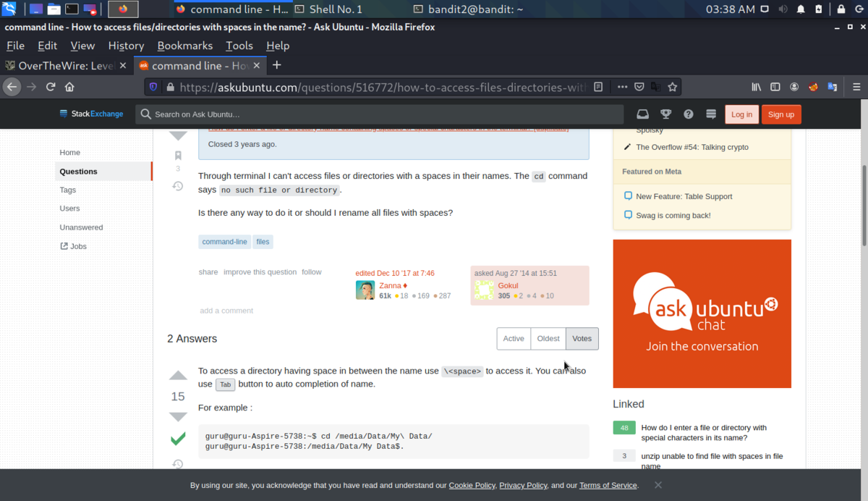Open the Tools menu
868x501 pixels.
coord(239,46)
